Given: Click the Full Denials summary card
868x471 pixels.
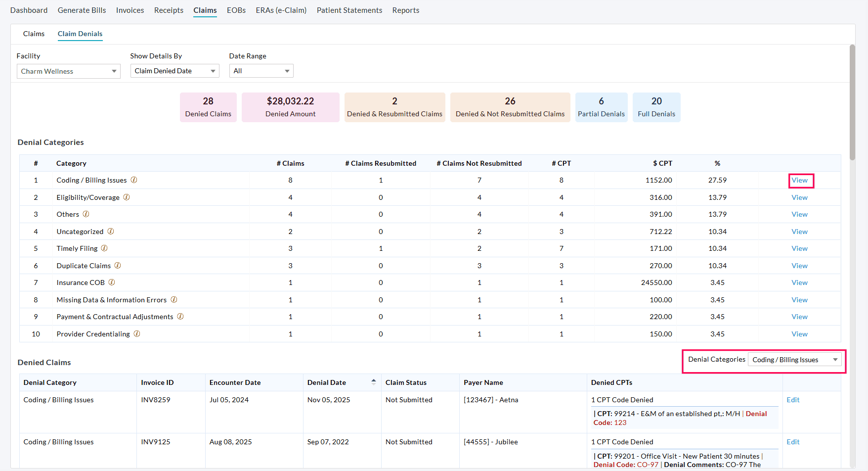Looking at the screenshot, I should click(656, 107).
